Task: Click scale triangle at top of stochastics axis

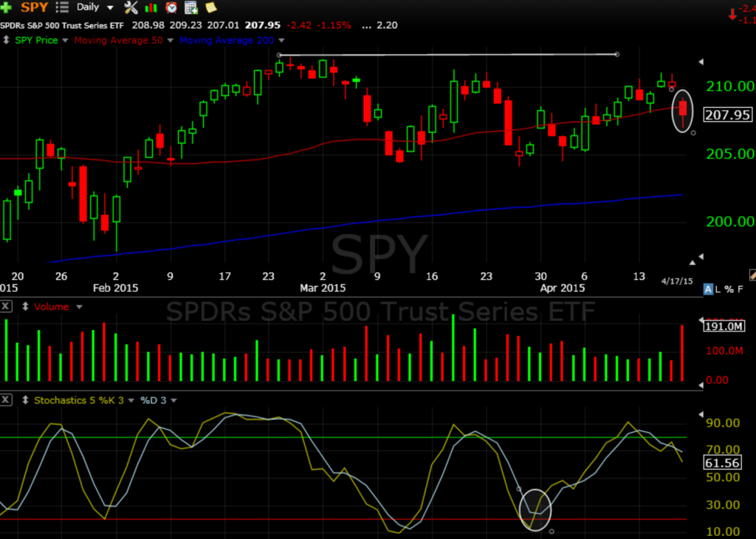Action: point(701,415)
